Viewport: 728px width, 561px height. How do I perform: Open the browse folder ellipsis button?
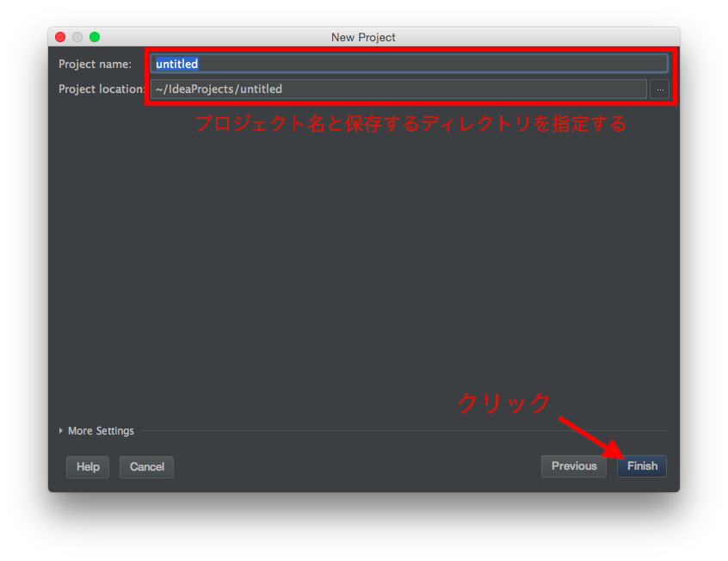pyautogui.click(x=660, y=89)
